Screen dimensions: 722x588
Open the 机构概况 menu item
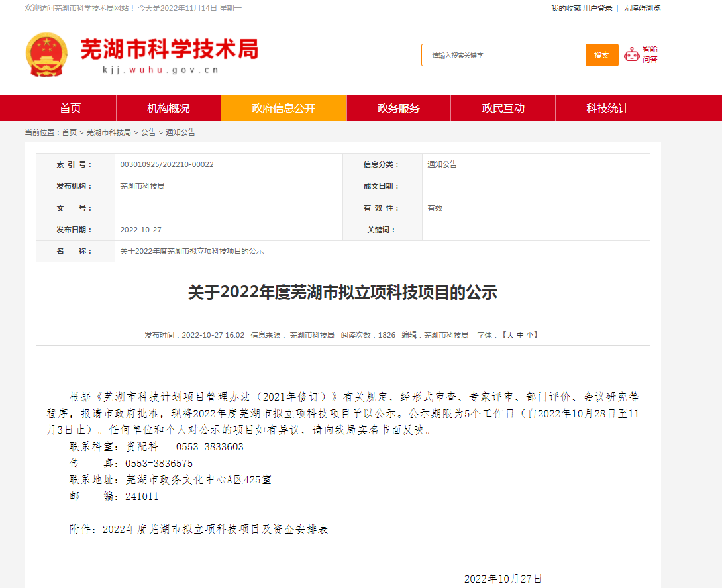[168, 109]
